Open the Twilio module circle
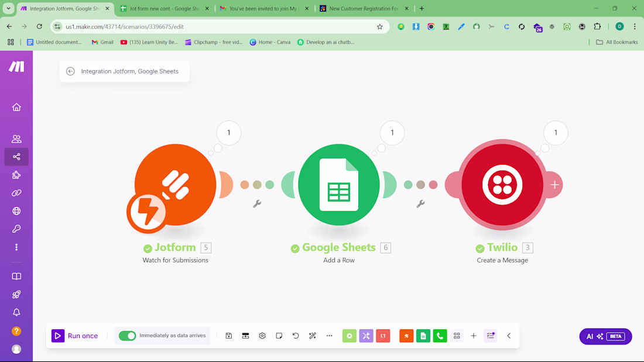This screenshot has height=362, width=644. coord(502,185)
